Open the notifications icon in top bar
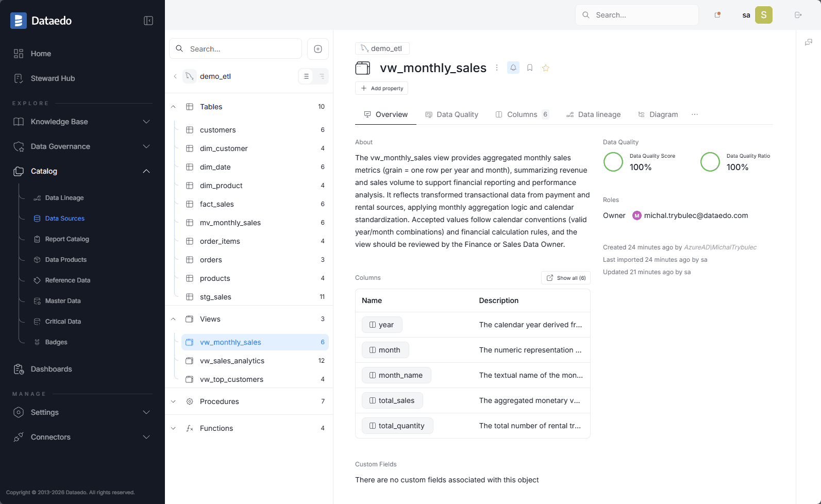 pos(717,15)
